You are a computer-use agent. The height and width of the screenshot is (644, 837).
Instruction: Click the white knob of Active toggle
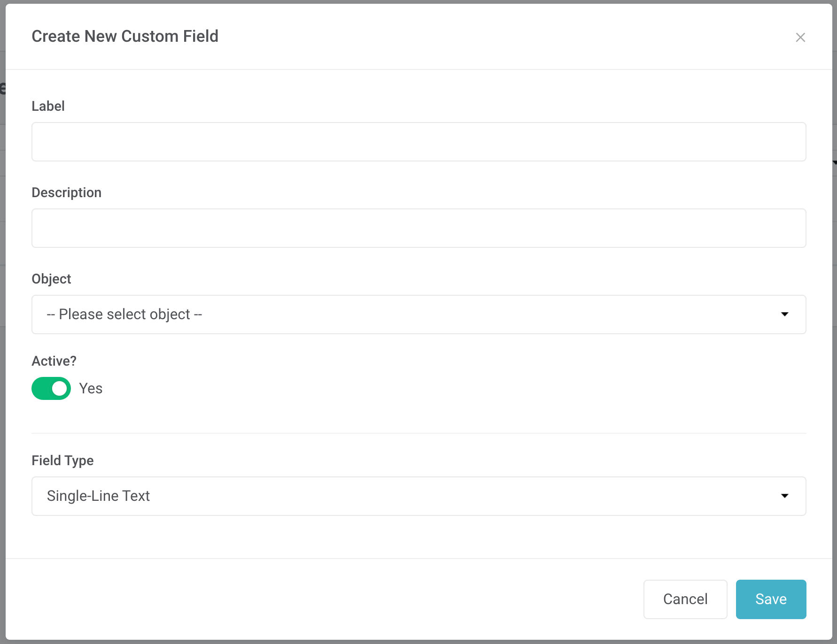[x=60, y=389]
